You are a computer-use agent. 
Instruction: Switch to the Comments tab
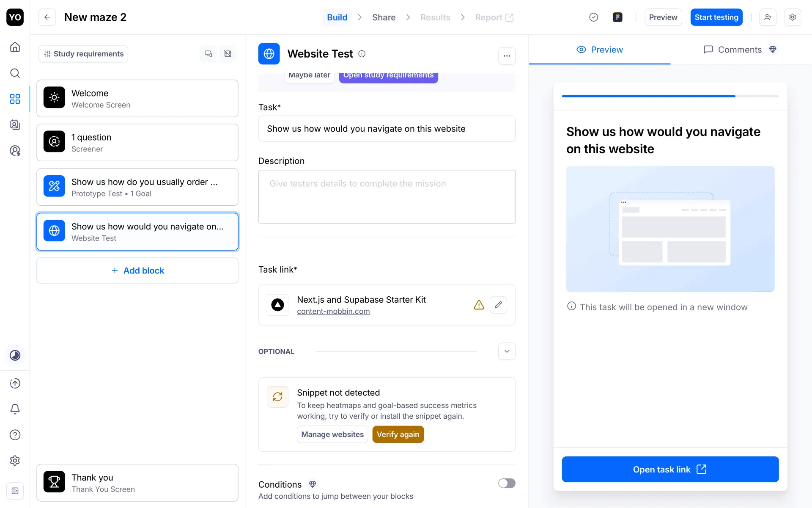(x=739, y=50)
